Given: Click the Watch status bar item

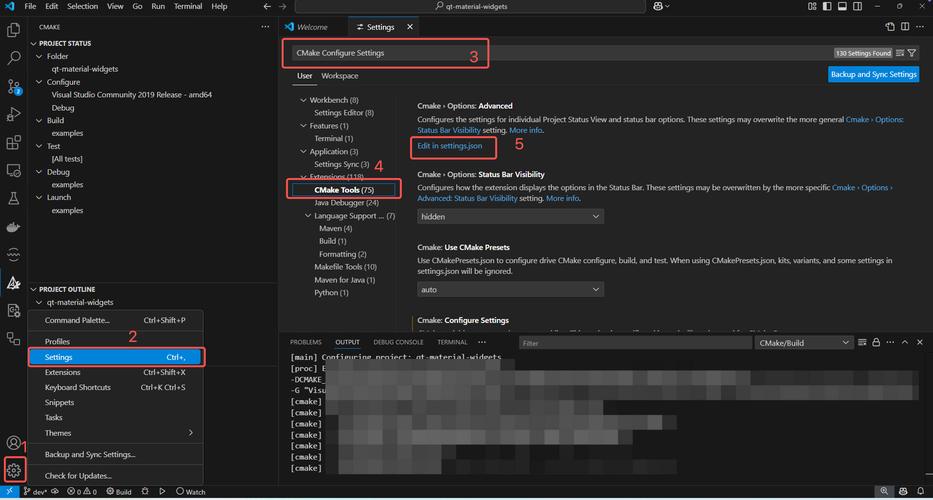Looking at the screenshot, I should click(190, 492).
